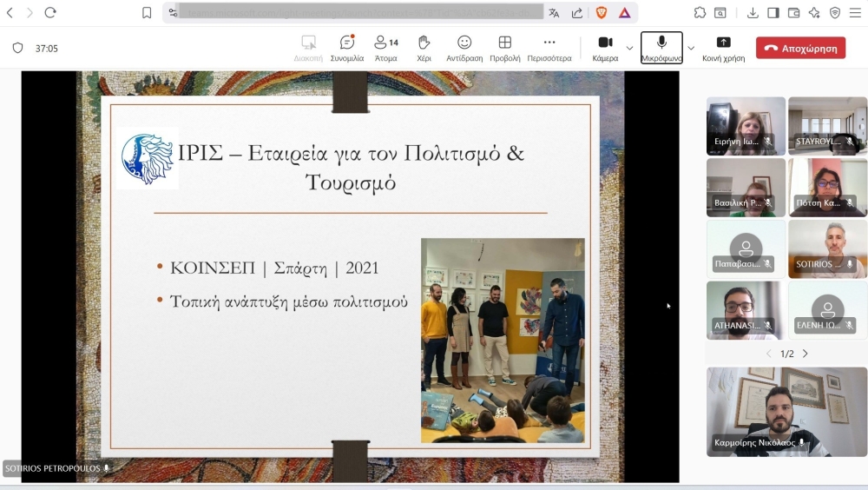Open site settings icon in address bar

(174, 12)
